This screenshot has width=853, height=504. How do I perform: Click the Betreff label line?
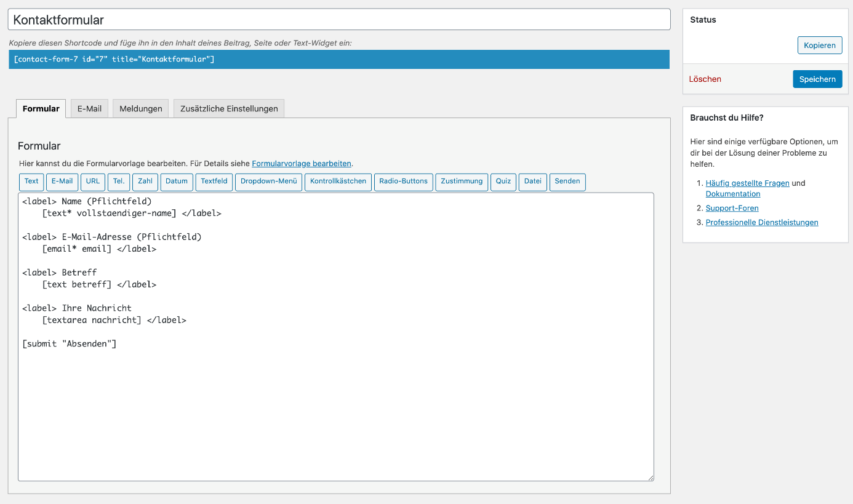point(59,273)
